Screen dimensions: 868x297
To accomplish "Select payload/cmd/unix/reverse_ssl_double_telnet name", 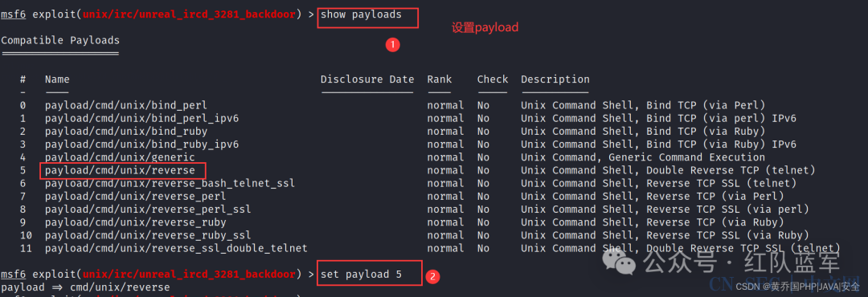I will click(176, 248).
